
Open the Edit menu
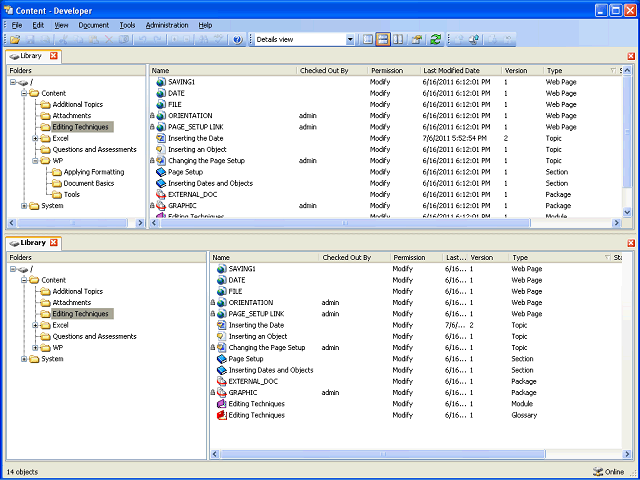click(x=38, y=25)
